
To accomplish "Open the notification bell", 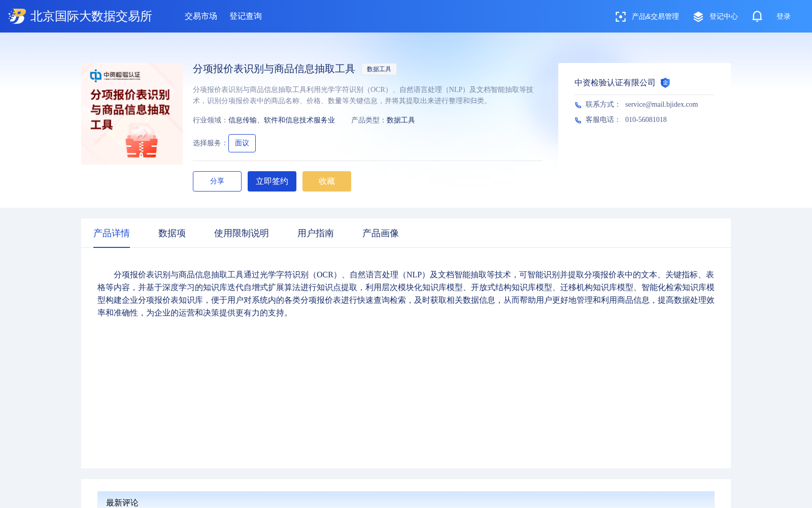I will (757, 16).
